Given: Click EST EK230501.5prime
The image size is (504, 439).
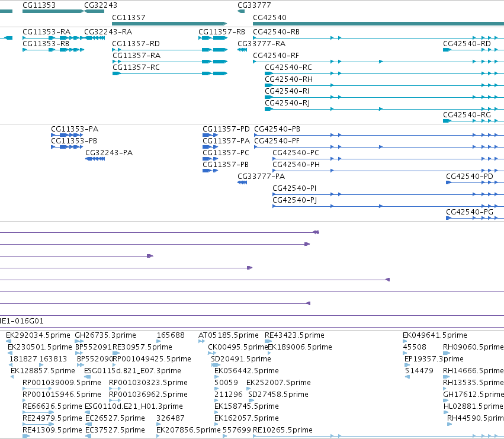Looking at the screenshot, I should tap(40, 347).
